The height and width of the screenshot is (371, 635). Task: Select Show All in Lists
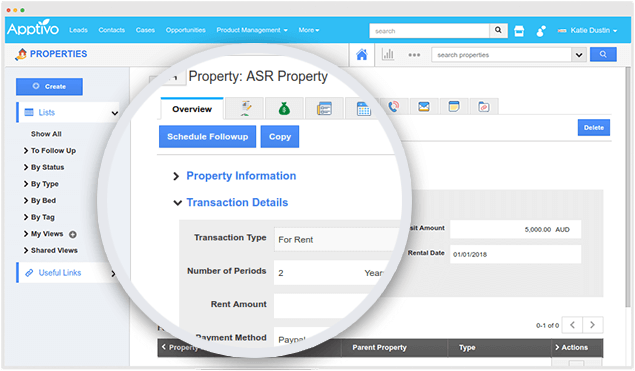point(46,134)
